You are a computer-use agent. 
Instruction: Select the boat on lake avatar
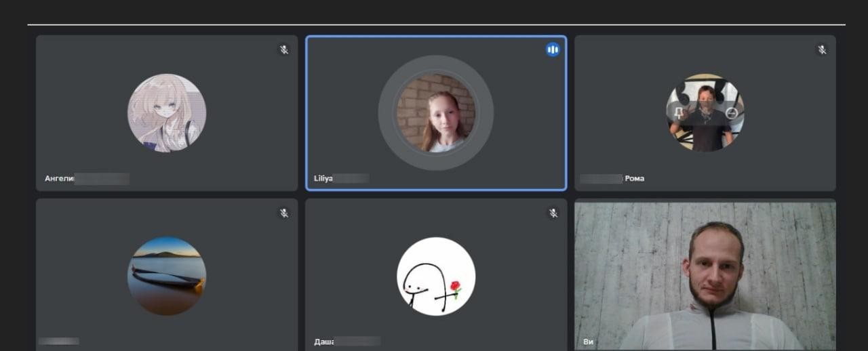(167, 276)
